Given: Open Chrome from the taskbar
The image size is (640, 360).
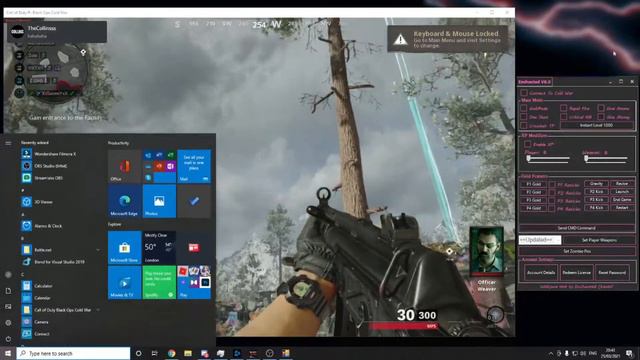Looking at the screenshot, I should [x=171, y=353].
